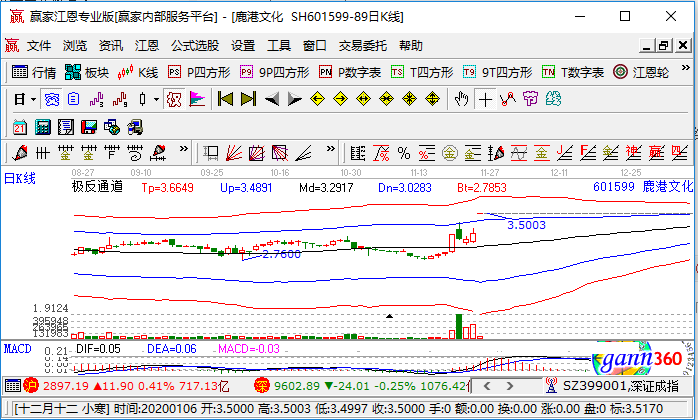Open the calendar 21 icon
Image resolution: width=698 pixels, height=420 pixels.
pos(20,128)
